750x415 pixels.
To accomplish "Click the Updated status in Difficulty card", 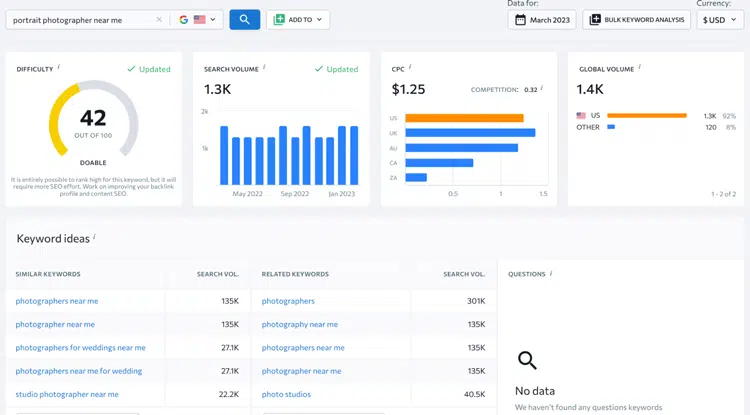I will [x=149, y=69].
